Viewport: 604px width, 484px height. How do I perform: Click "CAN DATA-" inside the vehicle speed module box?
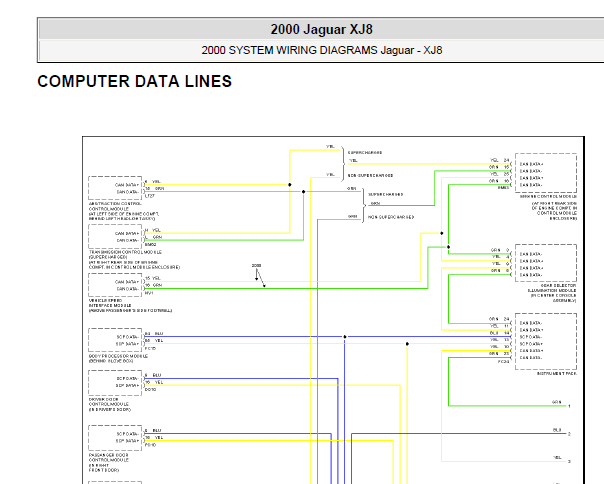click(127, 289)
